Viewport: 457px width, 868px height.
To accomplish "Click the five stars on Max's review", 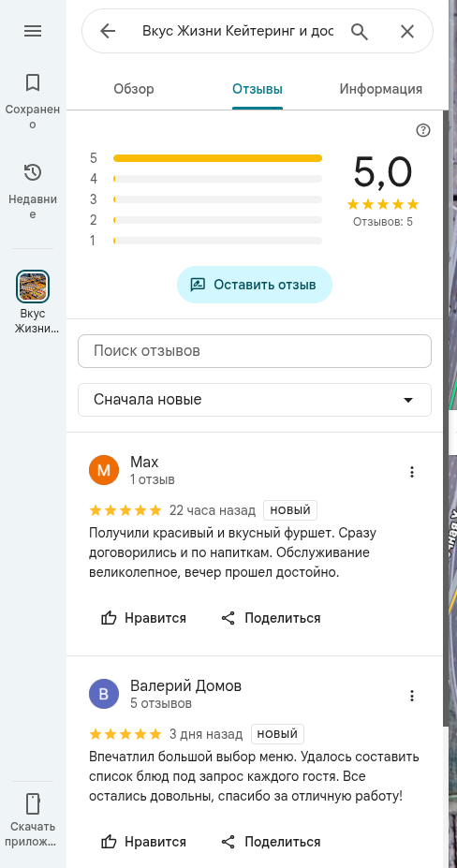I will tap(125, 509).
